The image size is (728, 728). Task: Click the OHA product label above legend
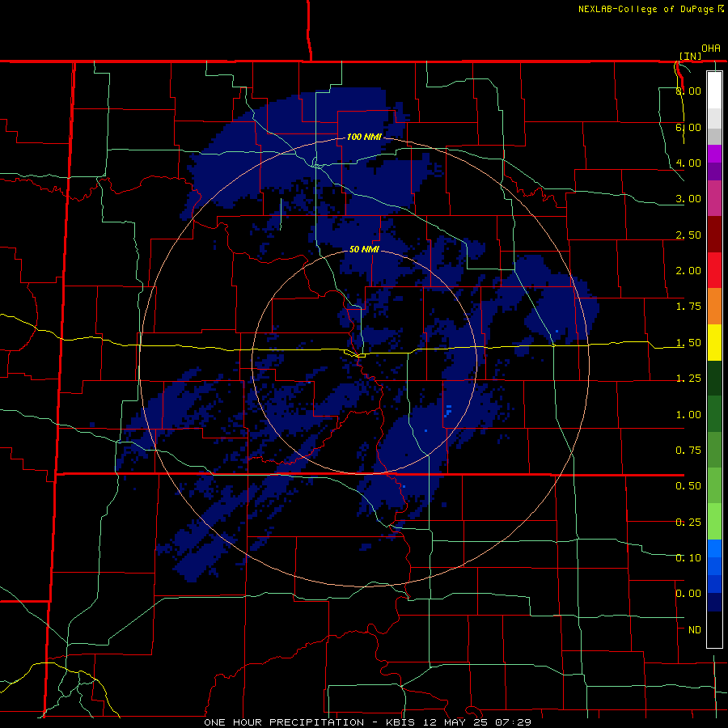point(711,49)
